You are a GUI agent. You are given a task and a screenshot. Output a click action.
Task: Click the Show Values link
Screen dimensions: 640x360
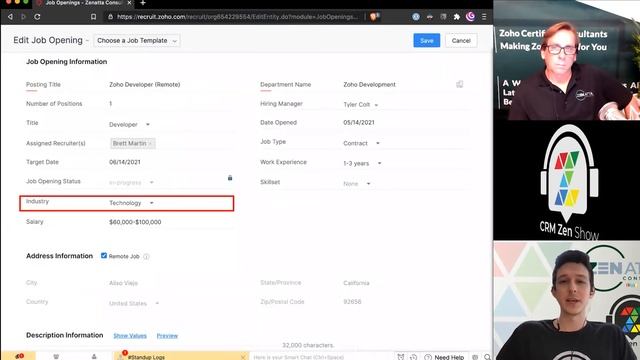click(x=130, y=336)
